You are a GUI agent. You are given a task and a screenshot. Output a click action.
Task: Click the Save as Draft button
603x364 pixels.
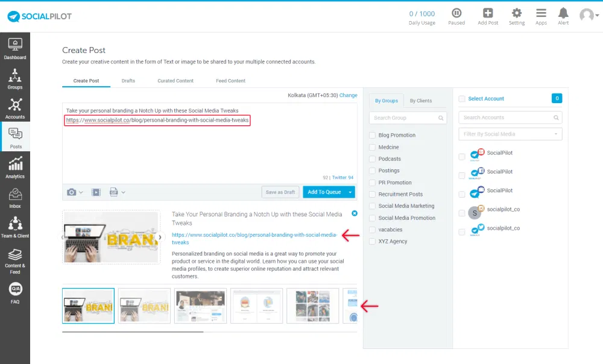pyautogui.click(x=281, y=192)
